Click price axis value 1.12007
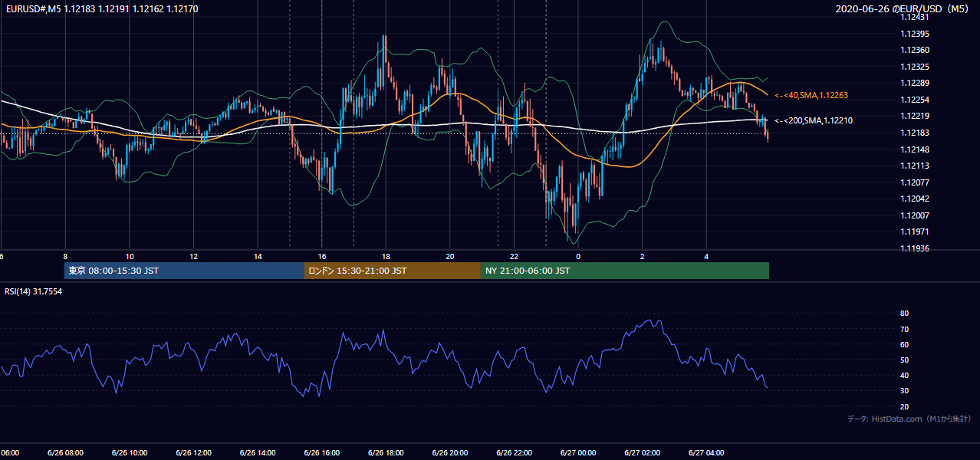The height and width of the screenshot is (460, 980). (x=916, y=215)
